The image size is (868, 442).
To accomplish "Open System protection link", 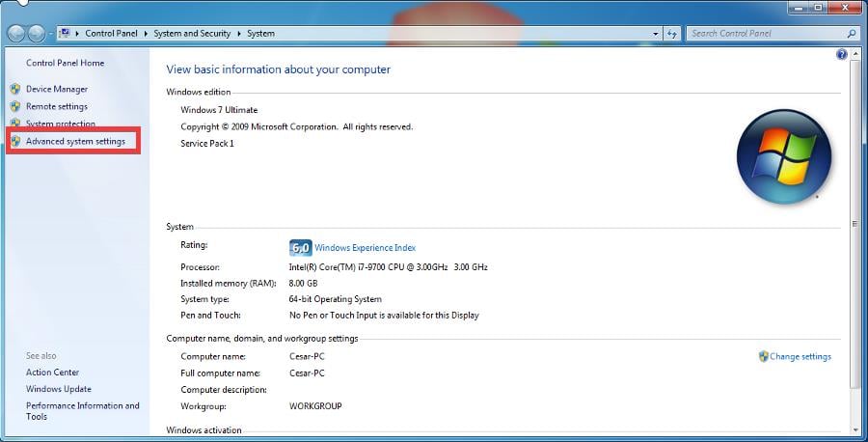I will [x=61, y=124].
